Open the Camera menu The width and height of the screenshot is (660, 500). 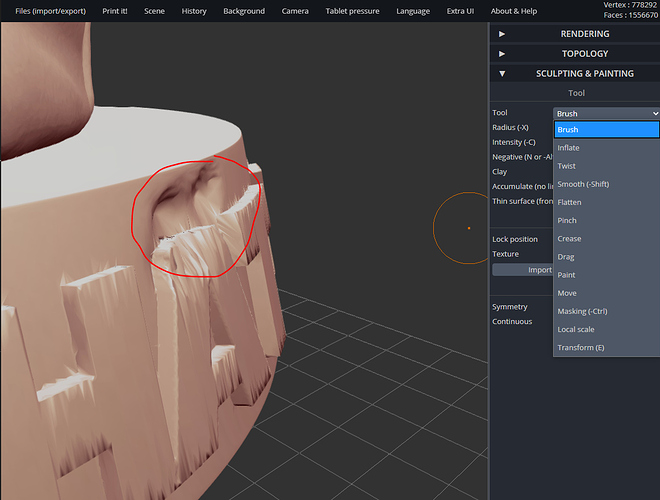[295, 11]
